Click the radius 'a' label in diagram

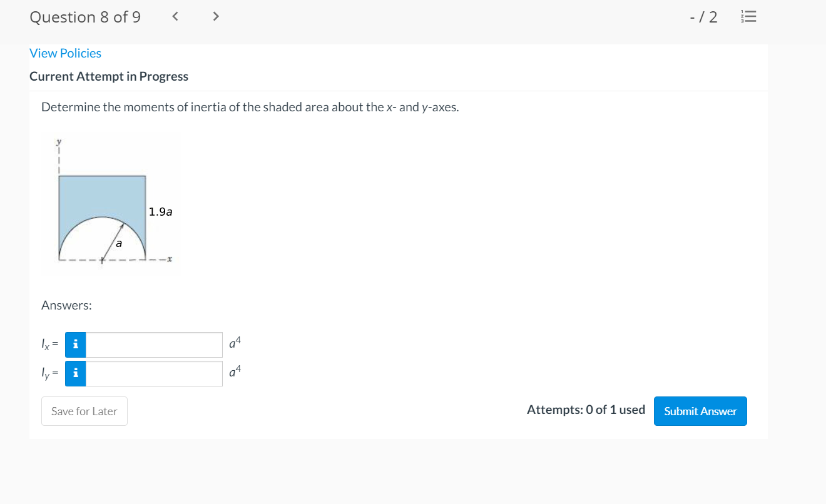point(118,243)
